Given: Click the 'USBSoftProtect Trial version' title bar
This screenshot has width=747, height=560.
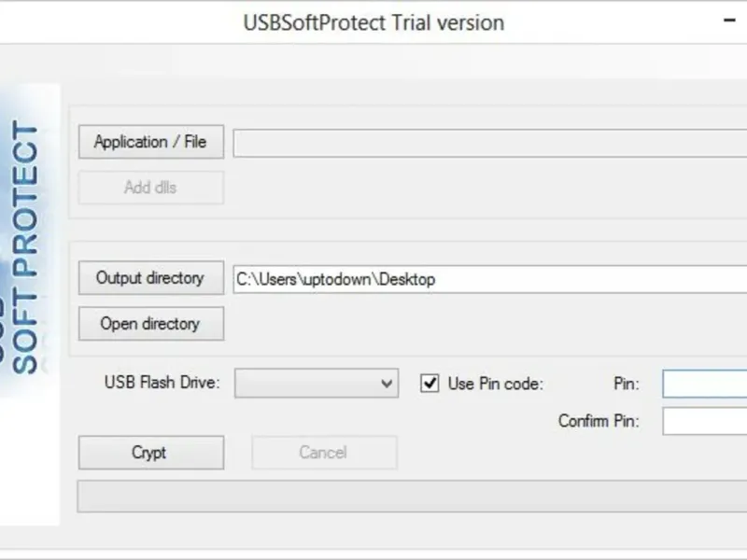Looking at the screenshot, I should click(373, 22).
